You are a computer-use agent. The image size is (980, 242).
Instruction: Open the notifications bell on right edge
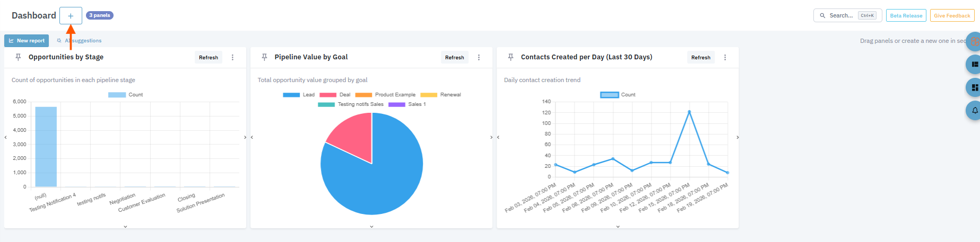click(x=974, y=111)
